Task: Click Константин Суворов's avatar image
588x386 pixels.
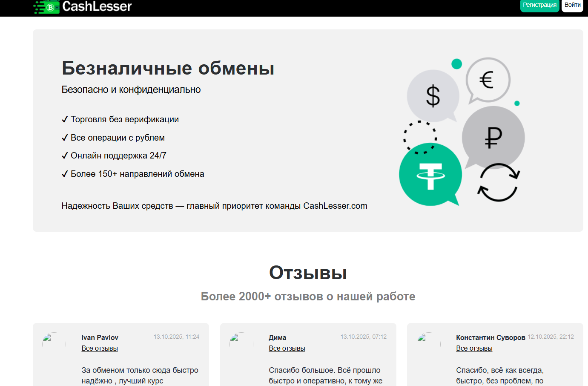Action: pos(429,344)
